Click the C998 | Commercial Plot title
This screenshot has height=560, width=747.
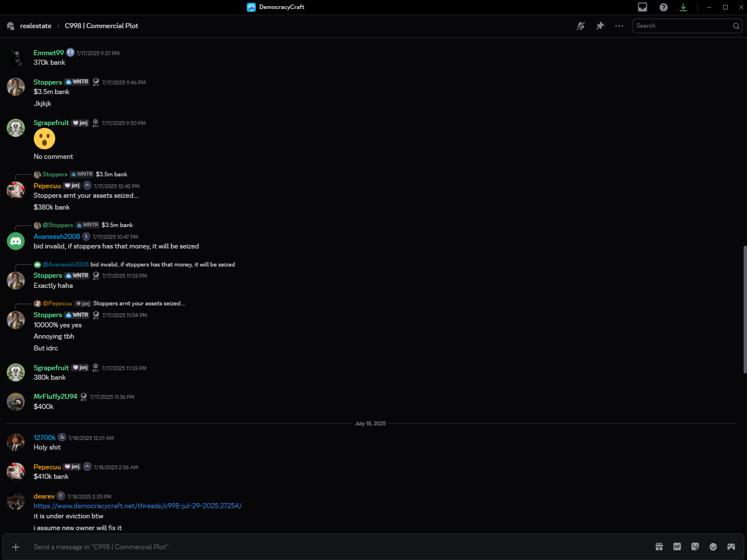point(101,26)
